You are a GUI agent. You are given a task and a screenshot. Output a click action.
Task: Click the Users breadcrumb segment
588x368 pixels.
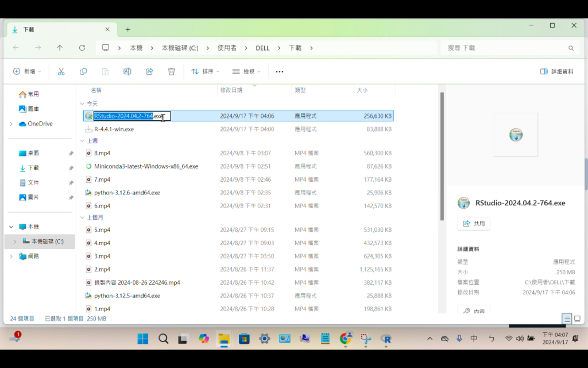227,48
